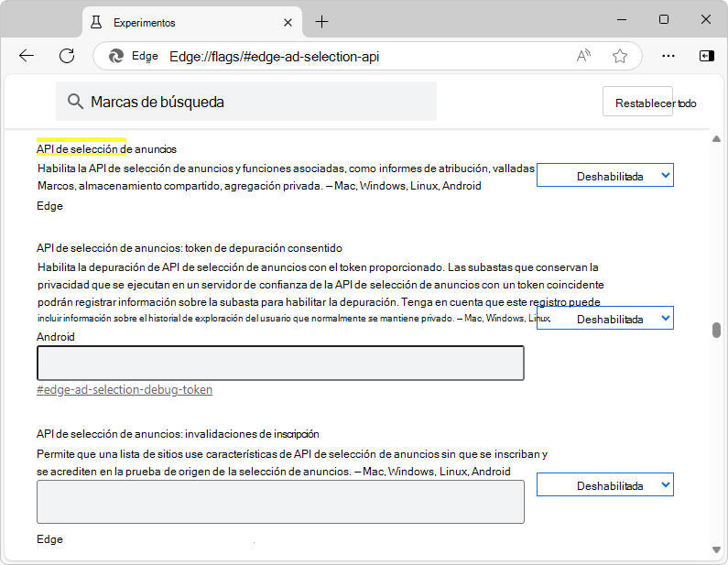Open dropdown for token de depuración consentido
This screenshot has width=728, height=565.
(604, 319)
